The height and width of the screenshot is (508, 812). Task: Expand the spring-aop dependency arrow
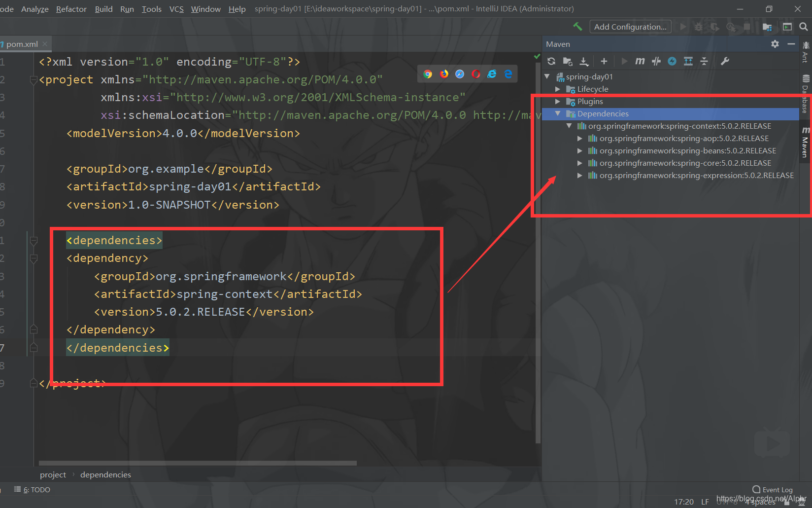click(580, 138)
